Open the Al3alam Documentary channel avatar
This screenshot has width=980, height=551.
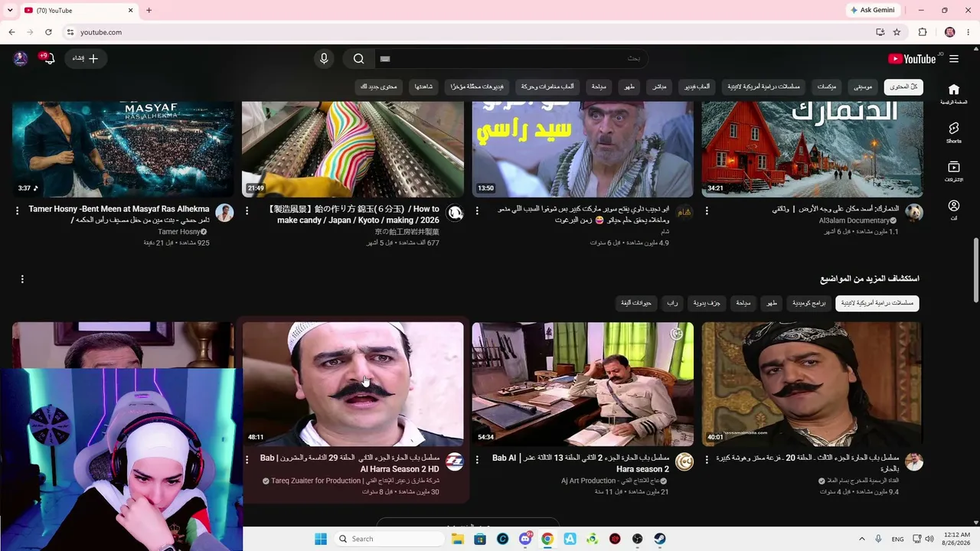pyautogui.click(x=914, y=213)
